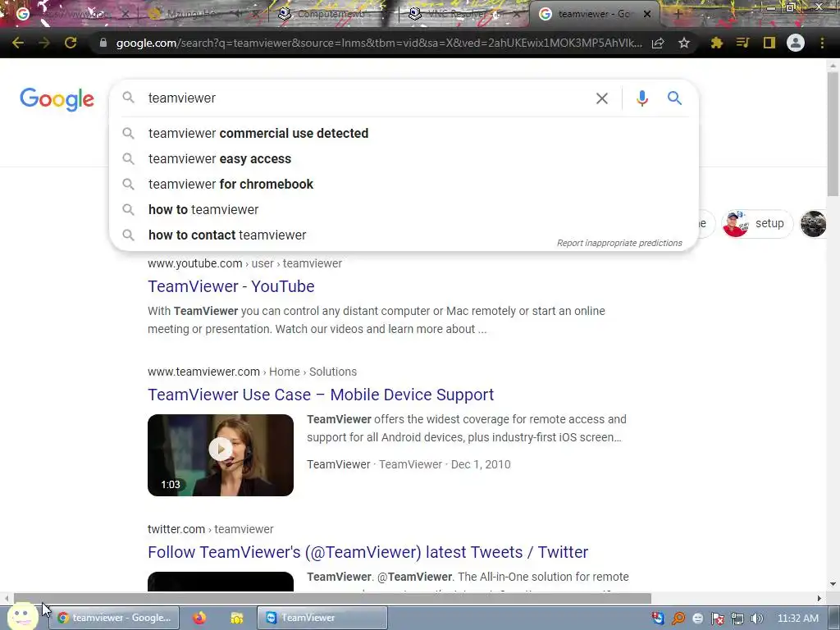Choose suggestion 'teamviewer commercial use detected'
Image resolution: width=840 pixels, height=630 pixels.
click(404, 134)
